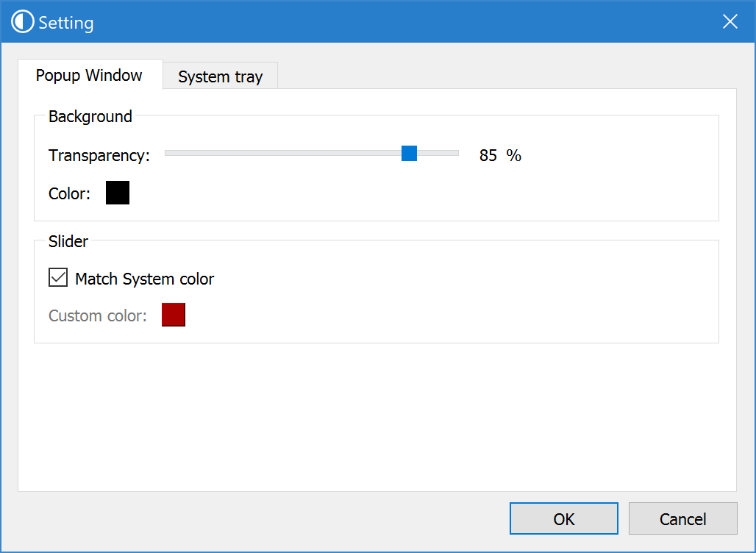Image resolution: width=756 pixels, height=553 pixels.
Task: Click the "Match System color" label text
Action: click(x=145, y=279)
